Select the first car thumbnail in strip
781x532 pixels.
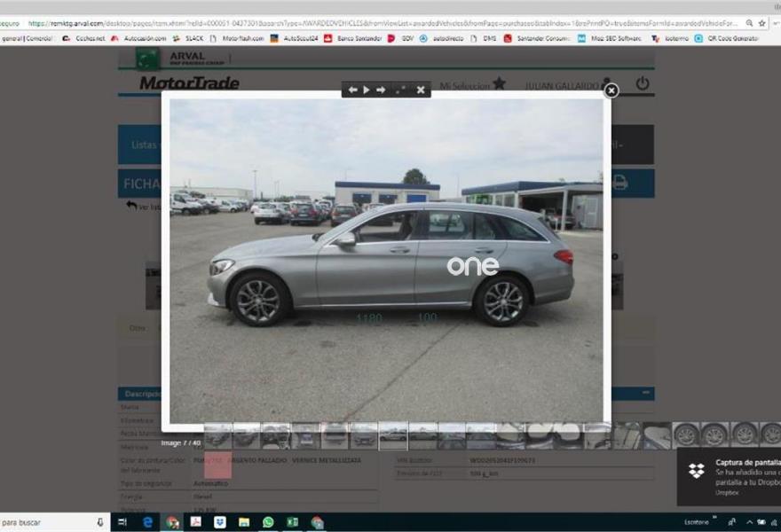(217, 435)
